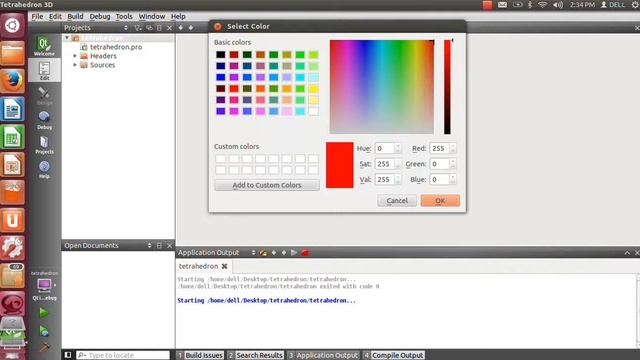The image size is (640, 360).
Task: Clear the Application Output pane
Action: coord(263,253)
